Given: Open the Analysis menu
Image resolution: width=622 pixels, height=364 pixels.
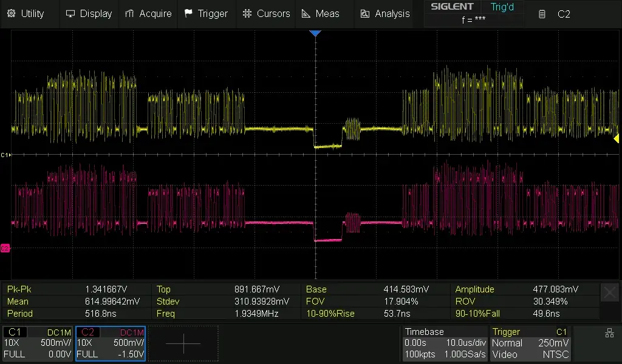Looking at the screenshot, I should pos(385,13).
